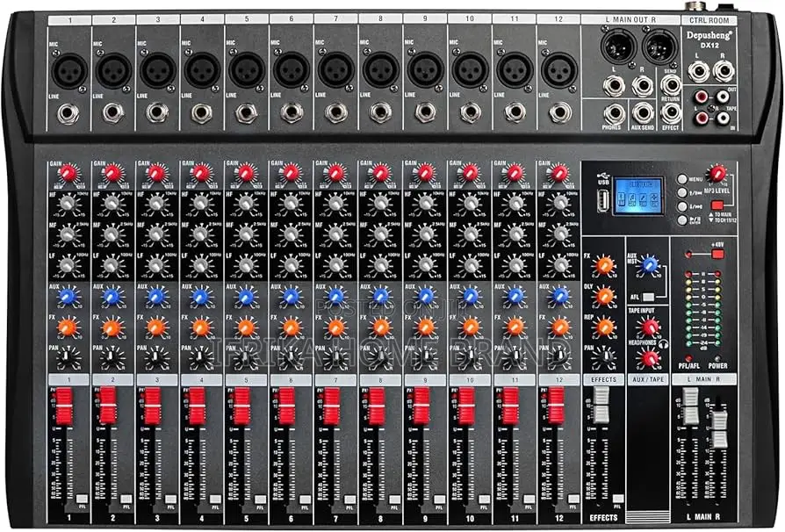Click the TAPE INPUT red knob
This screenshot has height=532, width=785.
tap(649, 327)
